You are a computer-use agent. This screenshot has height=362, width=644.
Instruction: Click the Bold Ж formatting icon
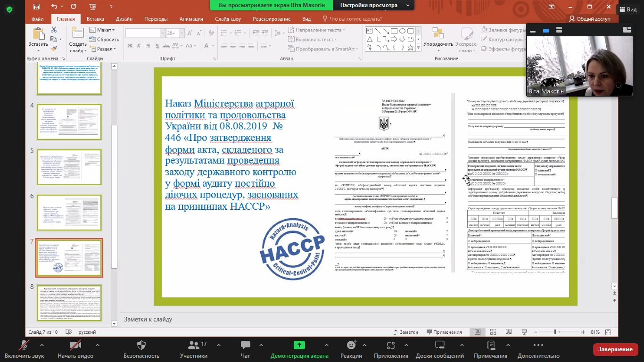130,46
